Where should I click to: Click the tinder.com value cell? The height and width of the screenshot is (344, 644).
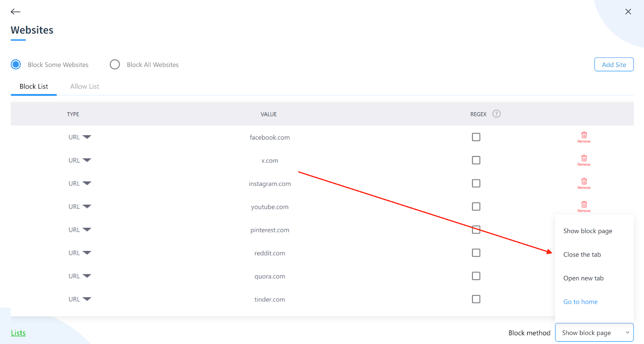pos(270,299)
